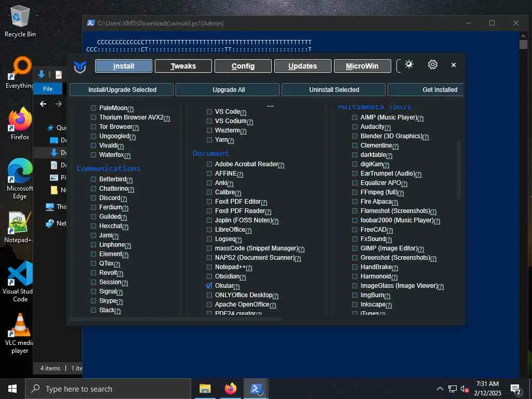Click the back arrow in File Explorer

pyautogui.click(x=43, y=104)
